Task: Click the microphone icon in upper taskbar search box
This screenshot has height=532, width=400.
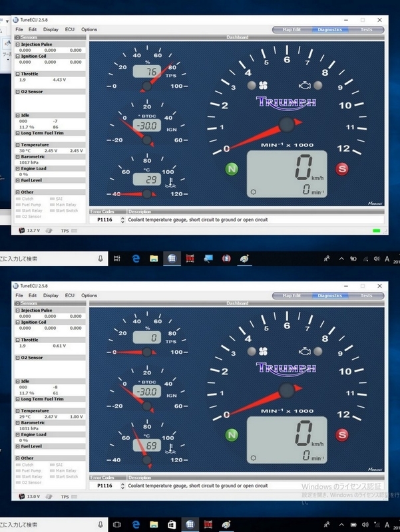Action: click(100, 259)
